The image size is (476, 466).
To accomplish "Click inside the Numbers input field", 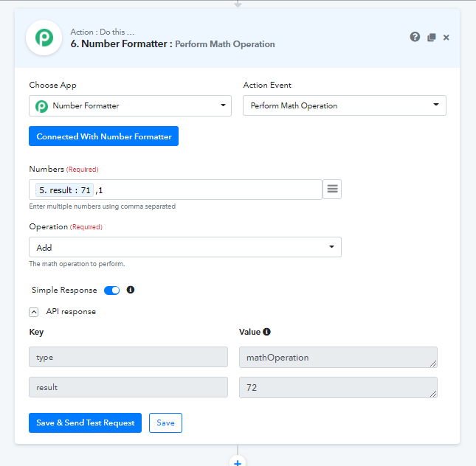I will pos(176,189).
